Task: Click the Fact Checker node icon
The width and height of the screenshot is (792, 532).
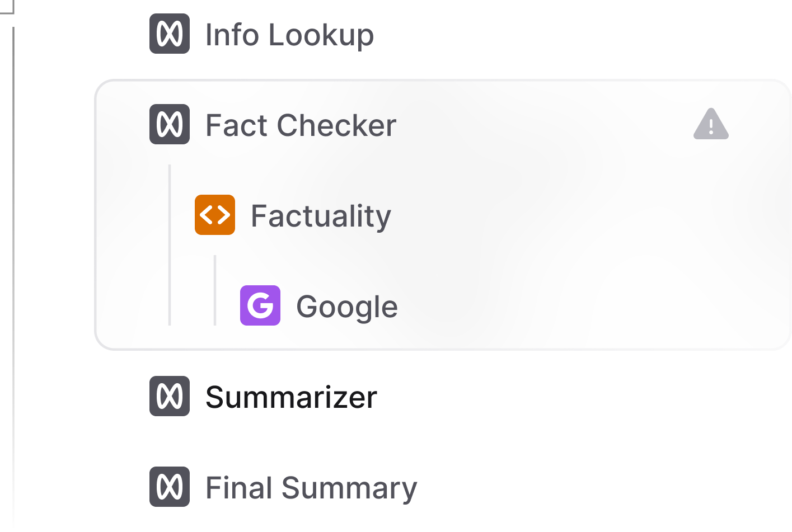Action: (x=170, y=124)
